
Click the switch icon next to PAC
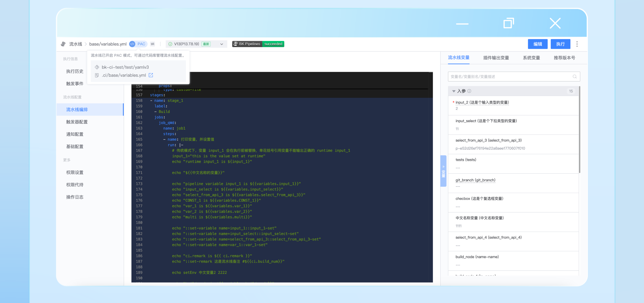[x=153, y=44]
